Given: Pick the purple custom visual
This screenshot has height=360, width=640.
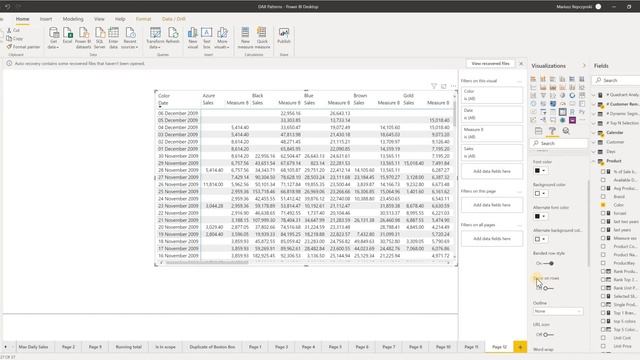Looking at the screenshot, I should pyautogui.click(x=572, y=120).
